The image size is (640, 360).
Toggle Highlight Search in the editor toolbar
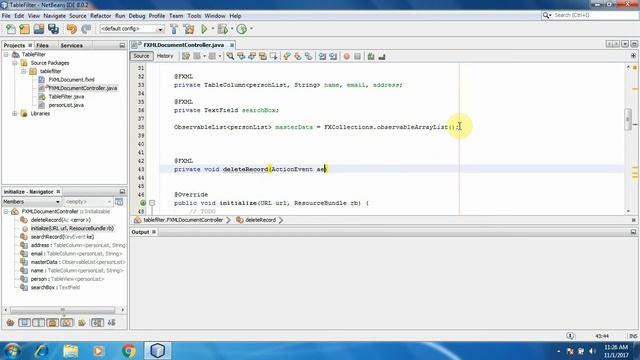pos(262,56)
